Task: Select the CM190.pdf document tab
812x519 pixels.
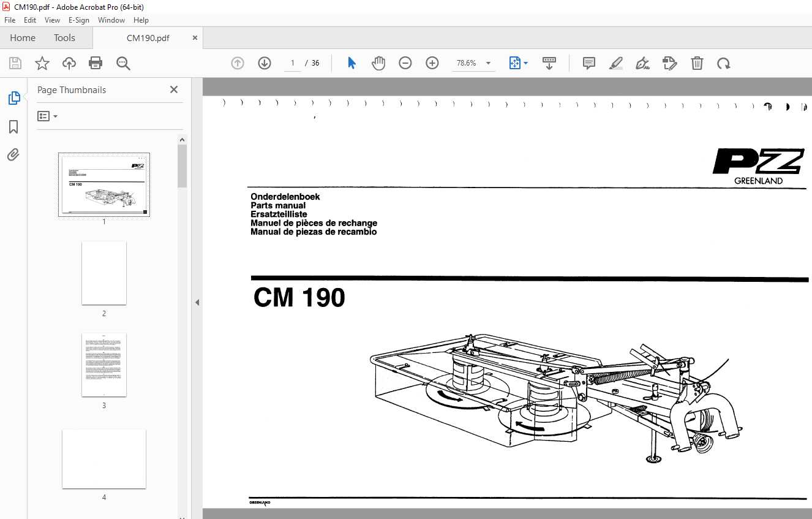Action: tap(148, 37)
